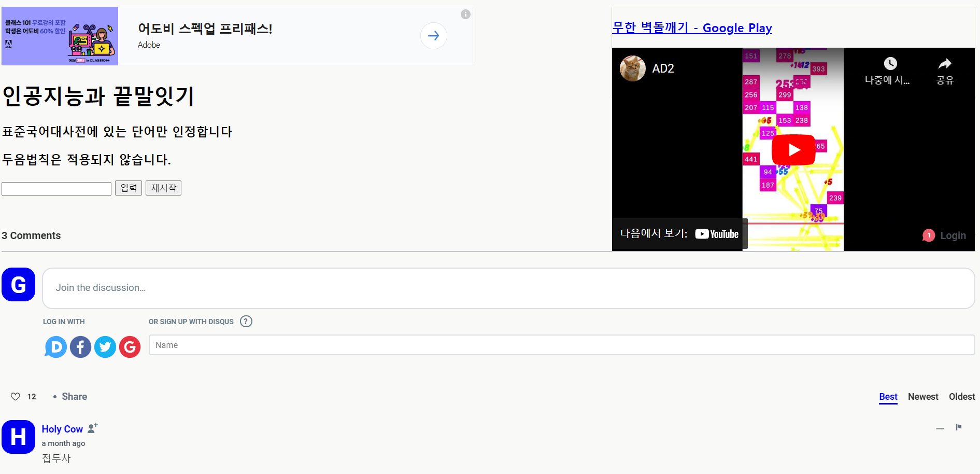Click the guest G avatar

point(18,285)
